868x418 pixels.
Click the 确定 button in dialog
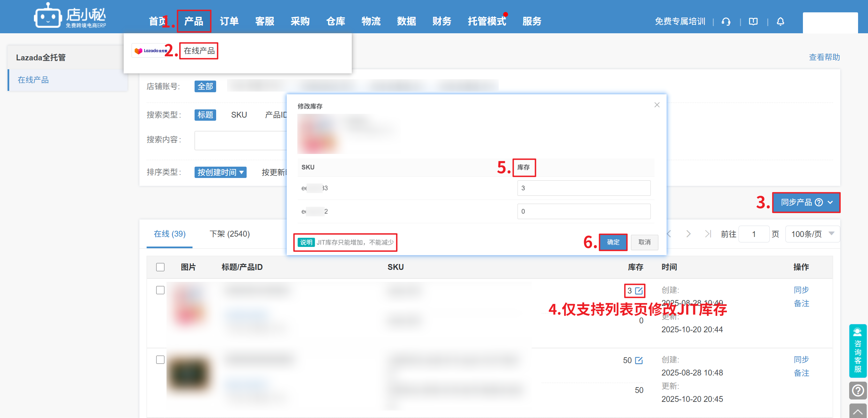point(613,242)
